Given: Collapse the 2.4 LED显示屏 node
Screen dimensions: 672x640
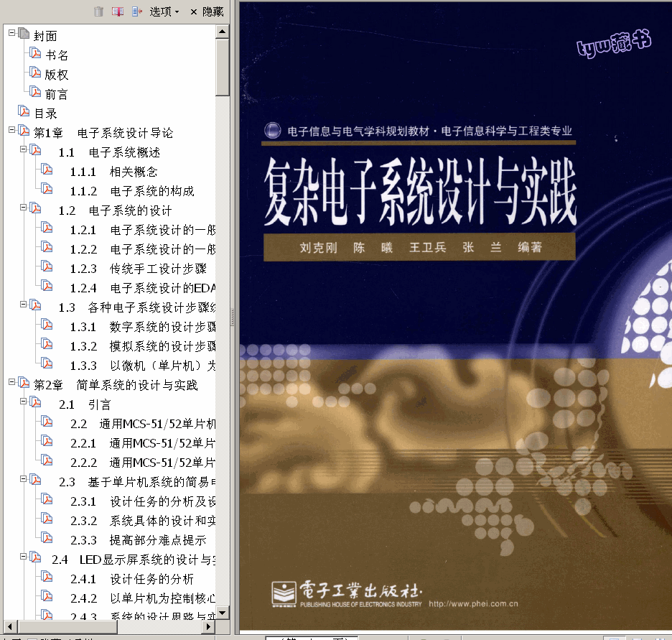Looking at the screenshot, I should point(24,556).
